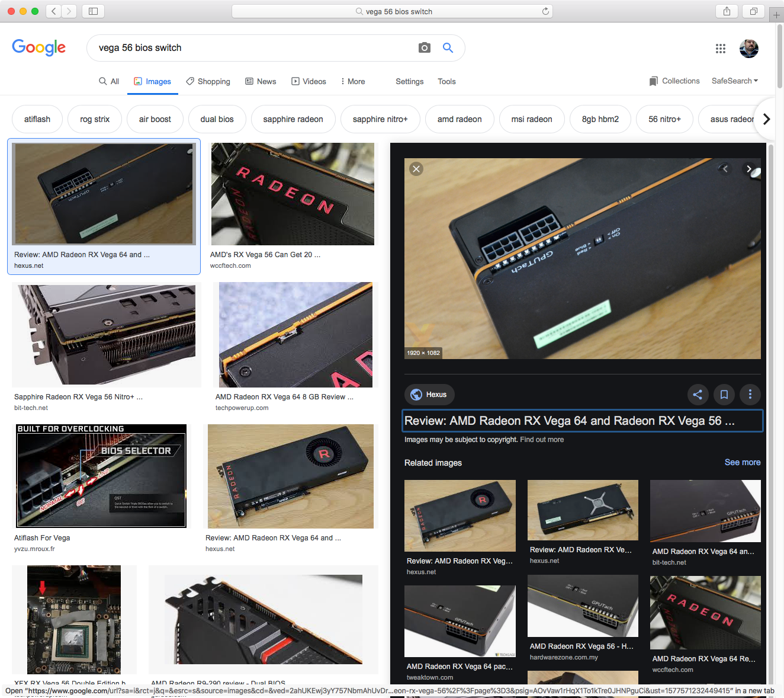
Task: Click the Find out more copyright link
Action: pyautogui.click(x=542, y=440)
